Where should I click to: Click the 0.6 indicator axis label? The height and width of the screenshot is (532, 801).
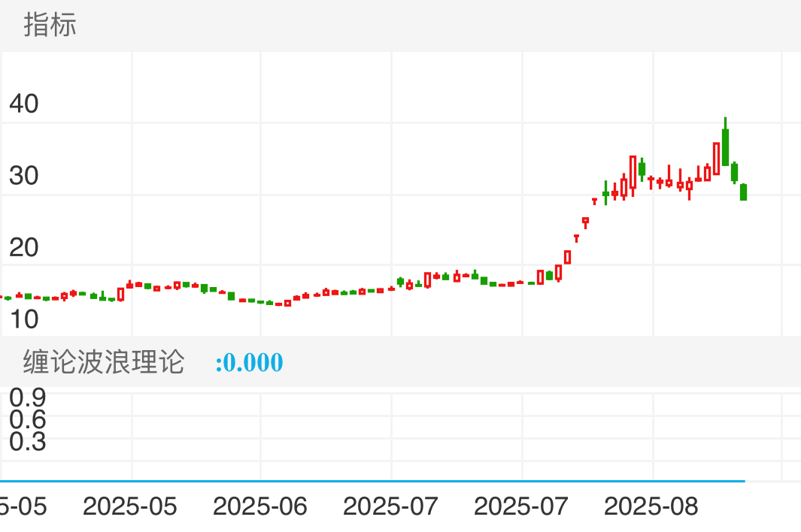[28, 419]
